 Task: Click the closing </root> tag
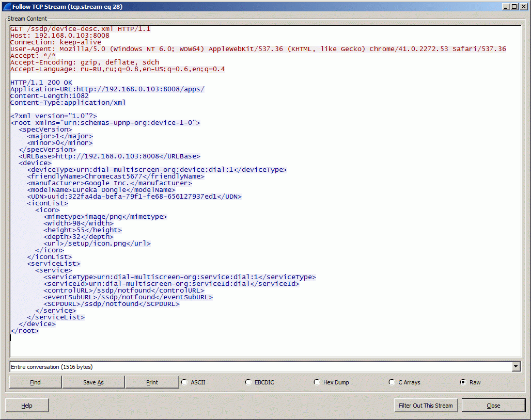(25, 331)
